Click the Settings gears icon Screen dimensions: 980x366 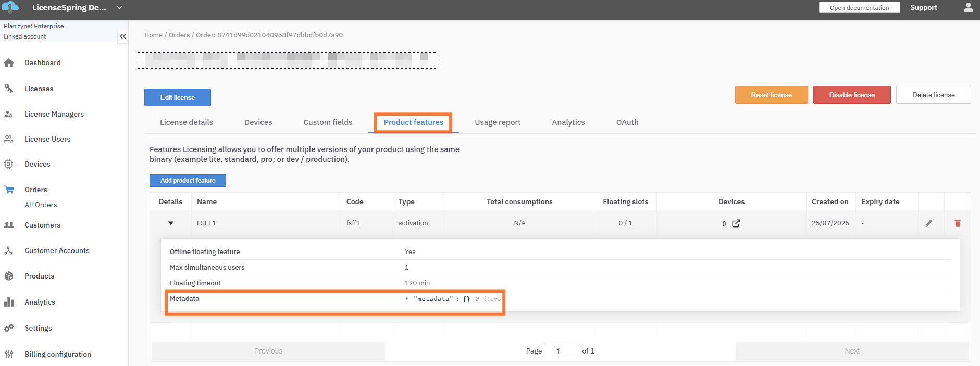[9, 328]
